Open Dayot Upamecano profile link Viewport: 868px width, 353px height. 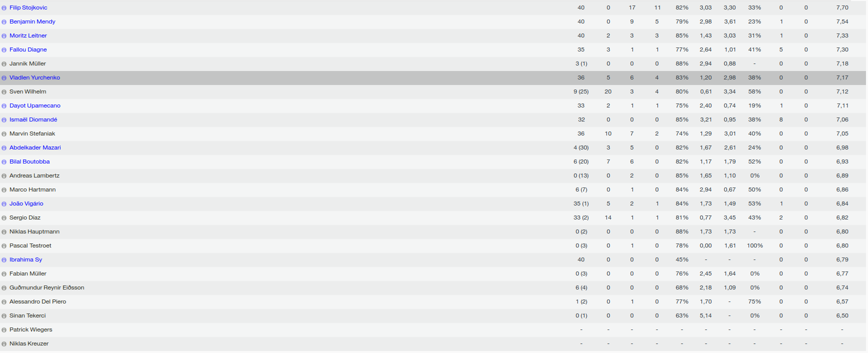point(35,105)
